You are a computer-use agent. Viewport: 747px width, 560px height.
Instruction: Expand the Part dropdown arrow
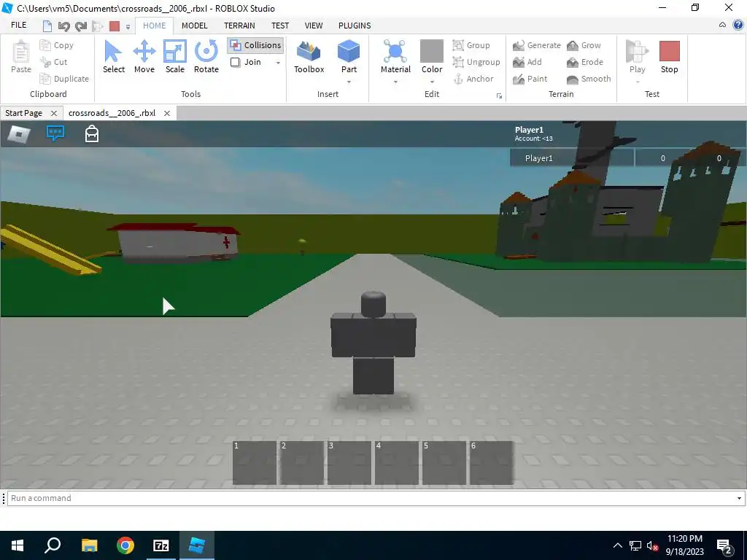tap(349, 82)
